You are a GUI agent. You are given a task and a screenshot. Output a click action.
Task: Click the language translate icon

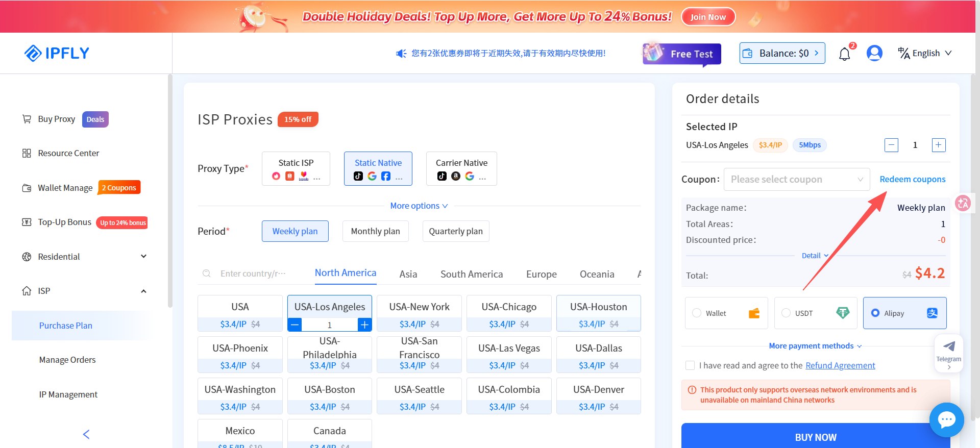point(903,53)
